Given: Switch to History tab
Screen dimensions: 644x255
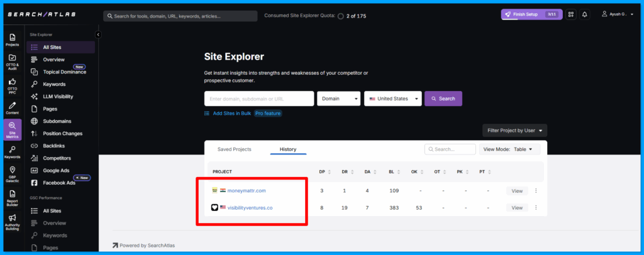Looking at the screenshot, I should pyautogui.click(x=288, y=149).
